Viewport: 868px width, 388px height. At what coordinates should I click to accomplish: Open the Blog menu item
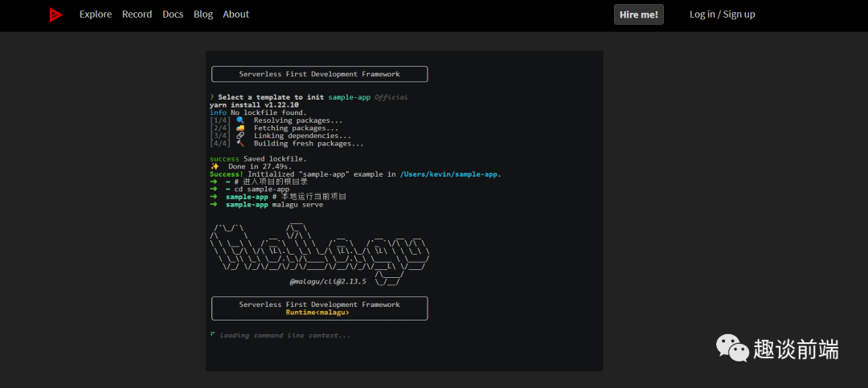click(x=203, y=14)
